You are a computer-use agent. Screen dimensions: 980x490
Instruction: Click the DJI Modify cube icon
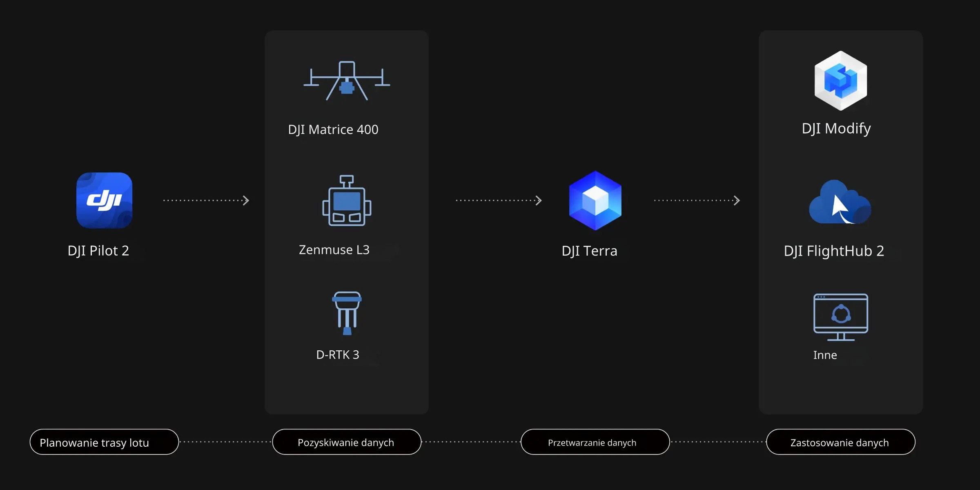pos(840,80)
